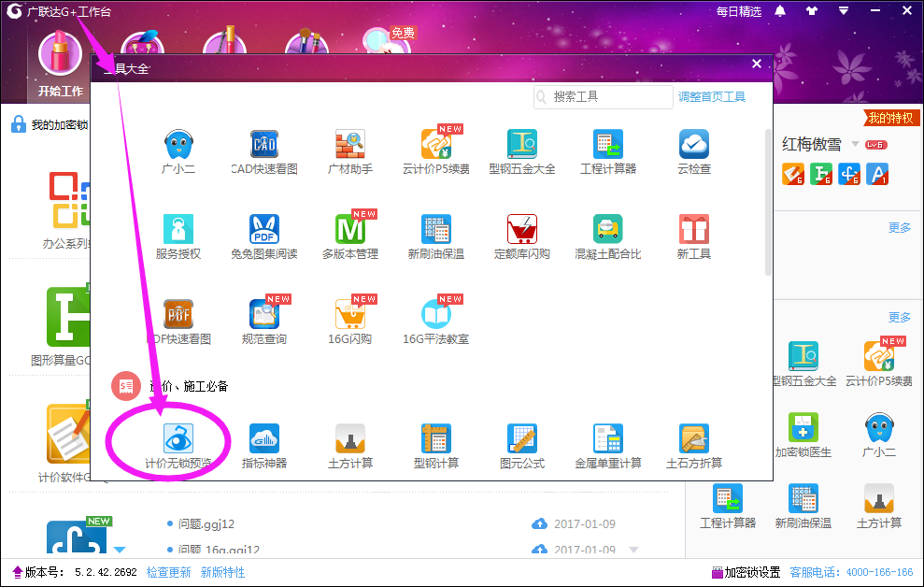Open 土石方折算 tool

(694, 446)
